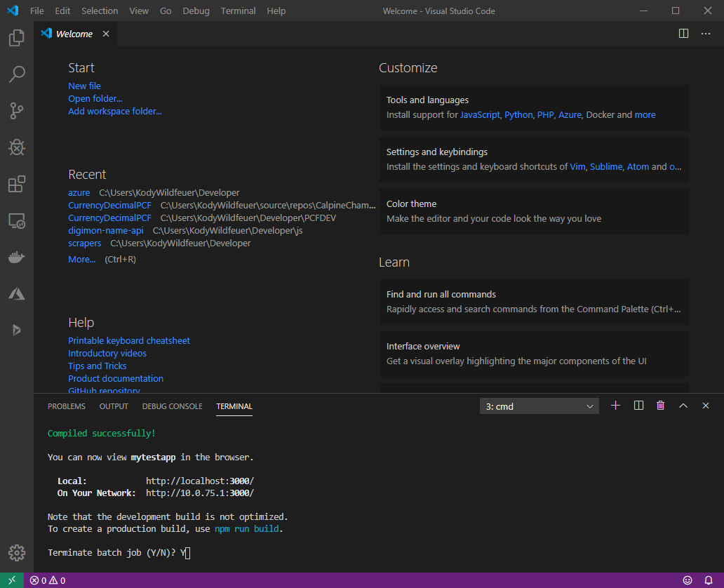
Task: Open notifications bell icon
Action: (709, 580)
